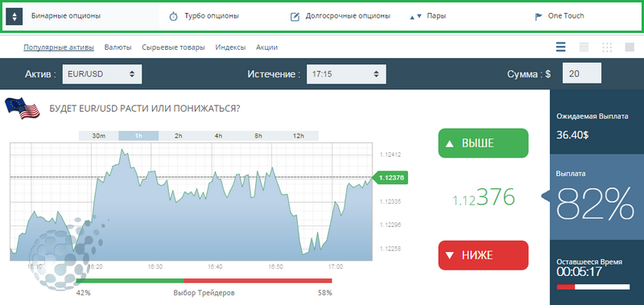Click the EU and US flags icon

pyautogui.click(x=23, y=109)
